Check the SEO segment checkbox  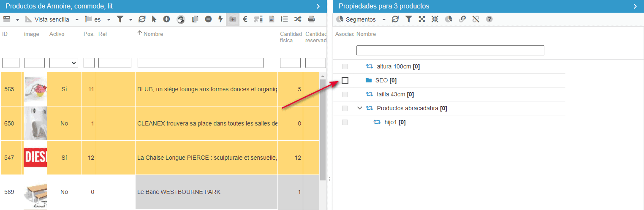point(345,80)
